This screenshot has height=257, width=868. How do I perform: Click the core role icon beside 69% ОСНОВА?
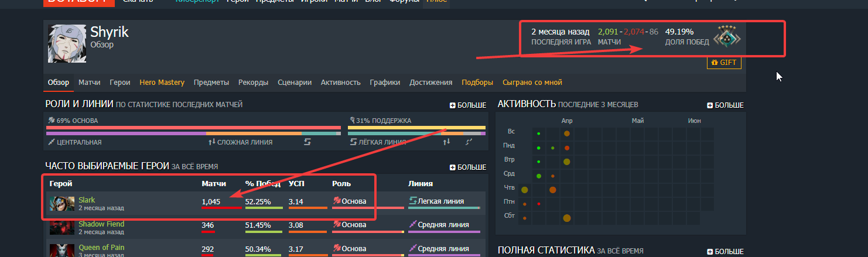coord(52,121)
